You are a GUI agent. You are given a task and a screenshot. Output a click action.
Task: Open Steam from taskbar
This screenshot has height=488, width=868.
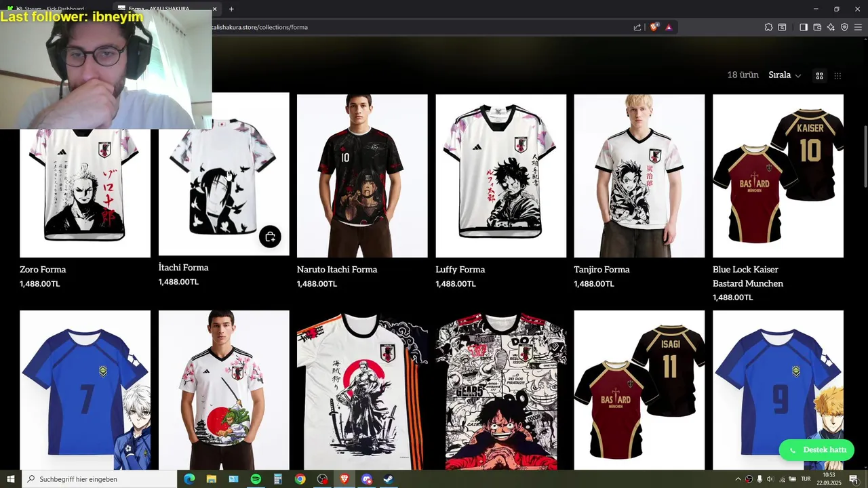click(x=389, y=479)
